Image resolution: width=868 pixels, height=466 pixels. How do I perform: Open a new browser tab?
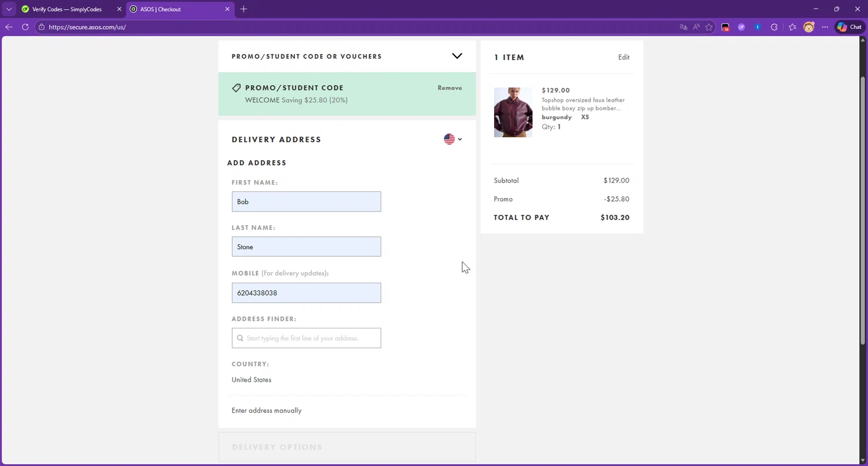tap(244, 9)
